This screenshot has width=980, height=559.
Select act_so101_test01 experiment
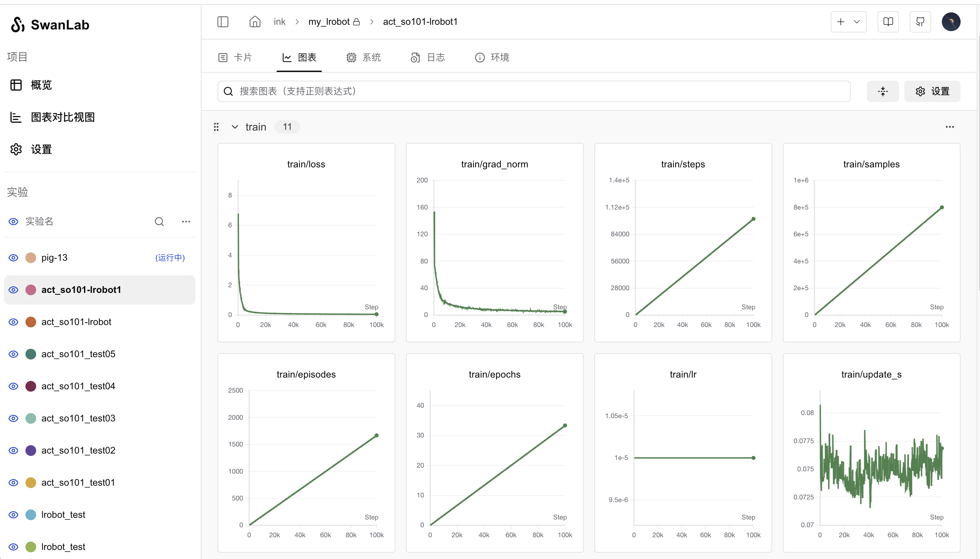tap(100, 483)
